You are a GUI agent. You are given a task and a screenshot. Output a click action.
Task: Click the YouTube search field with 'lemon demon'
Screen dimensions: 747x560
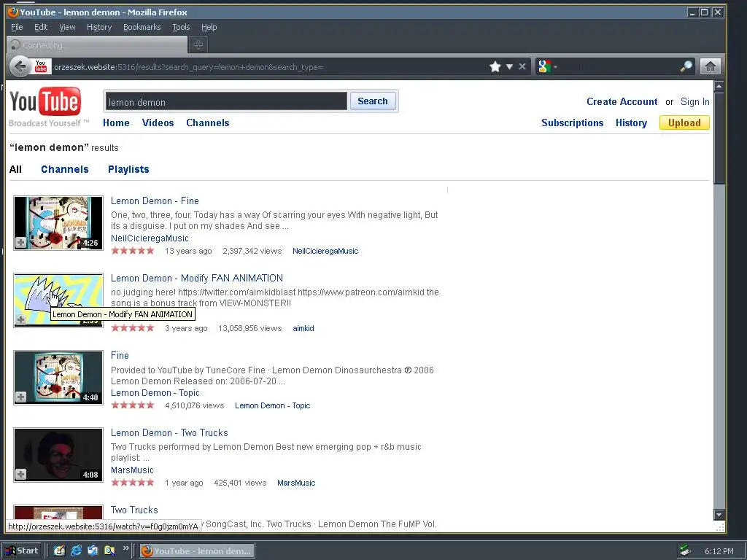[226, 101]
